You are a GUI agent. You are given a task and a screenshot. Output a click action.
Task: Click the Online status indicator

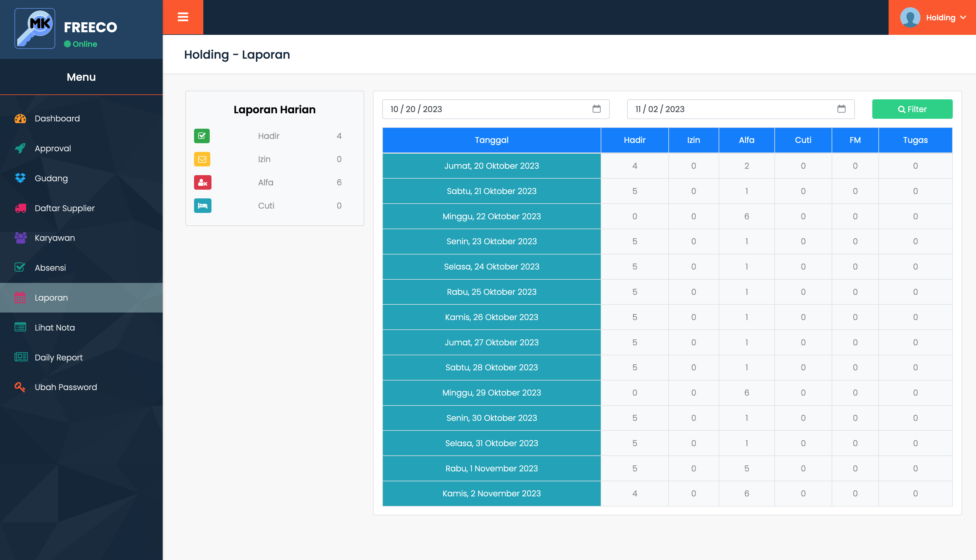pos(80,44)
